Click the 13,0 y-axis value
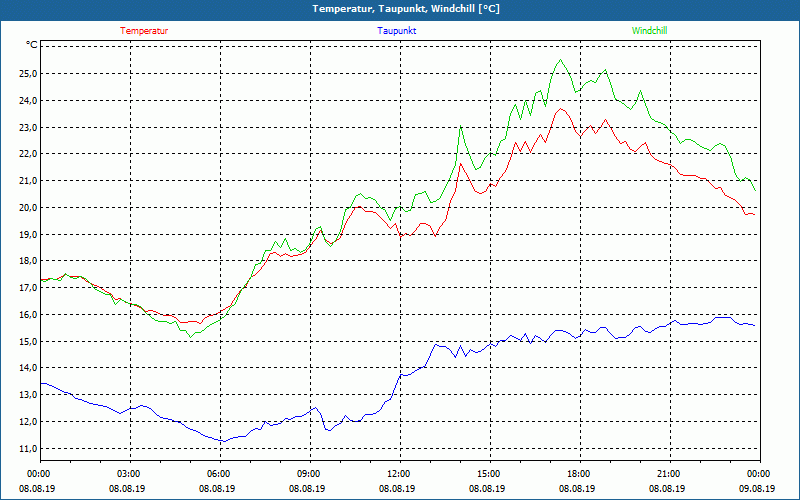800x500 pixels. [28, 395]
